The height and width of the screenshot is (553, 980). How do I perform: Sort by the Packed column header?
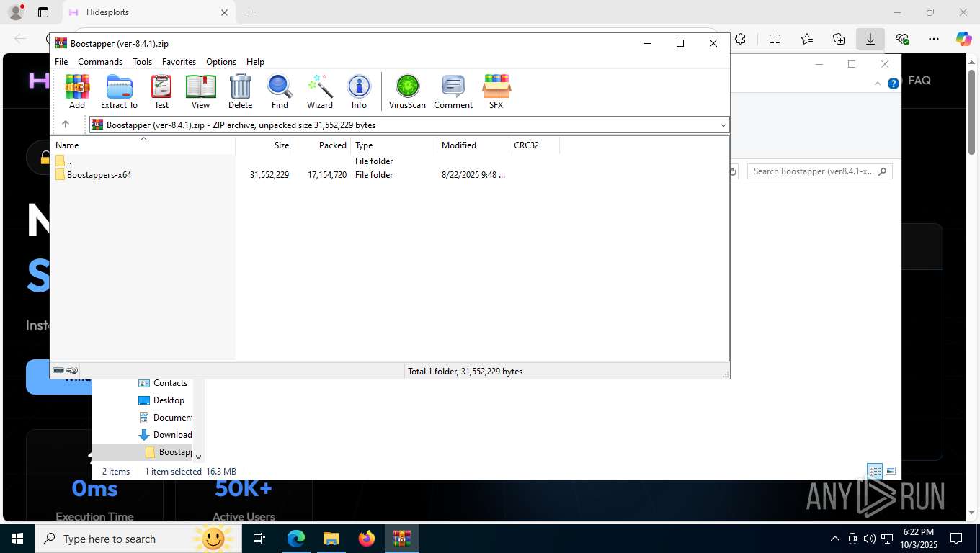pos(322,145)
